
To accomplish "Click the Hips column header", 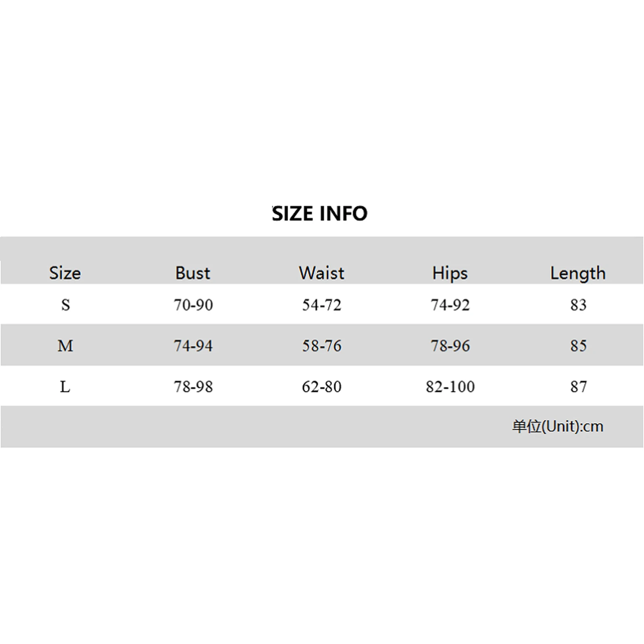I will coord(450,273).
